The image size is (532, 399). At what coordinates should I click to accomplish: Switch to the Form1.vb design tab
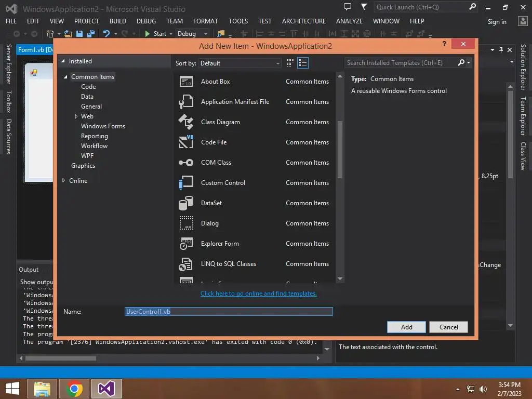pyautogui.click(x=35, y=49)
